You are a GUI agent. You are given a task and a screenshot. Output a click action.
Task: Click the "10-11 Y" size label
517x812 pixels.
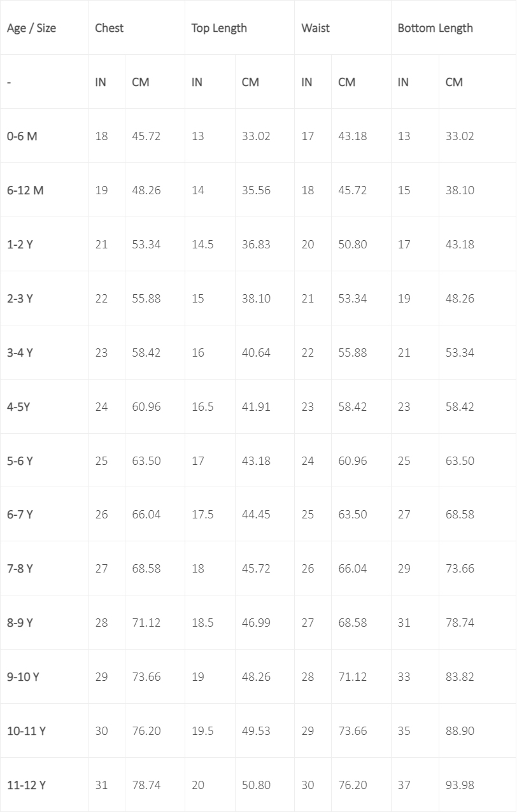(x=26, y=731)
